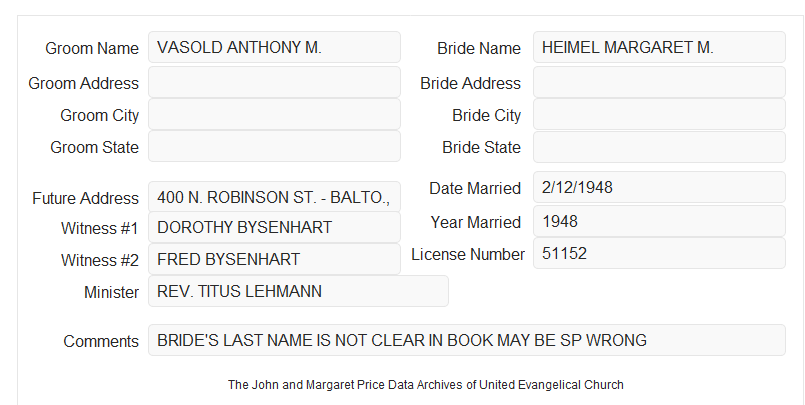Click the Comments label text

(101, 341)
